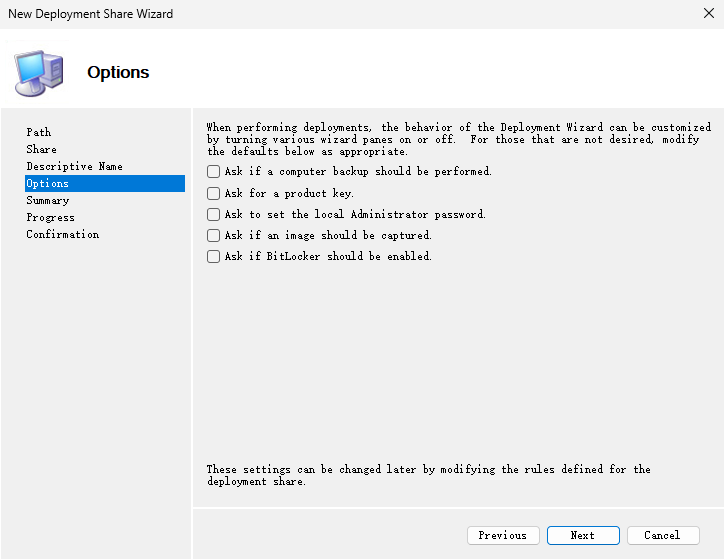The height and width of the screenshot is (559, 724).
Task: Enable the BitLocker prompt checkbox
Action: click(213, 256)
